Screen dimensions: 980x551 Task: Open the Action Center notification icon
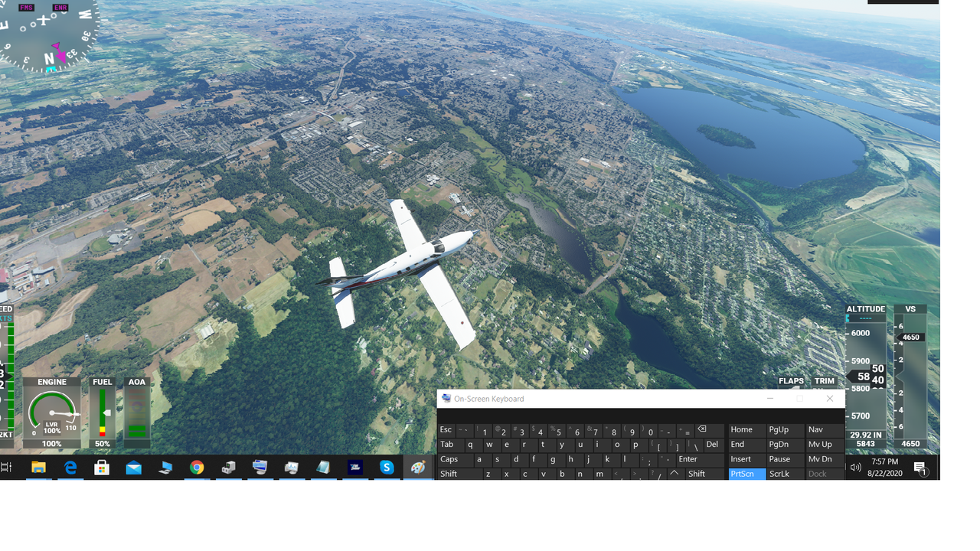coord(920,468)
